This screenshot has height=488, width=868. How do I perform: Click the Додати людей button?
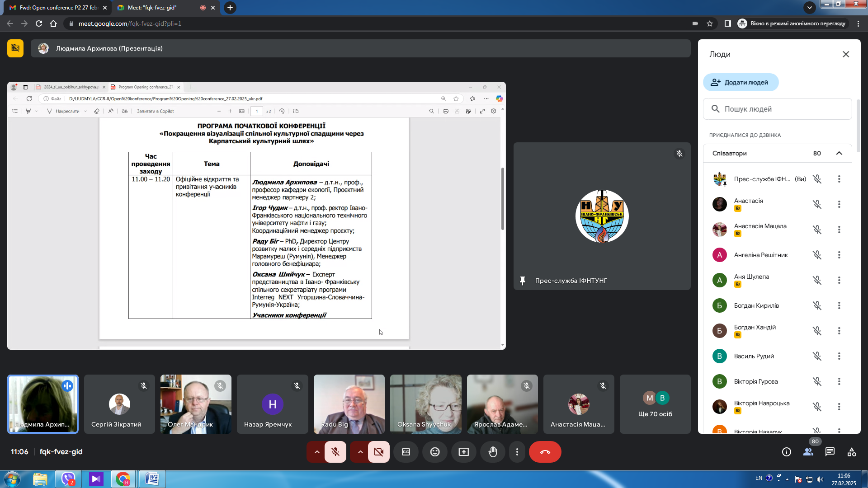coord(741,82)
